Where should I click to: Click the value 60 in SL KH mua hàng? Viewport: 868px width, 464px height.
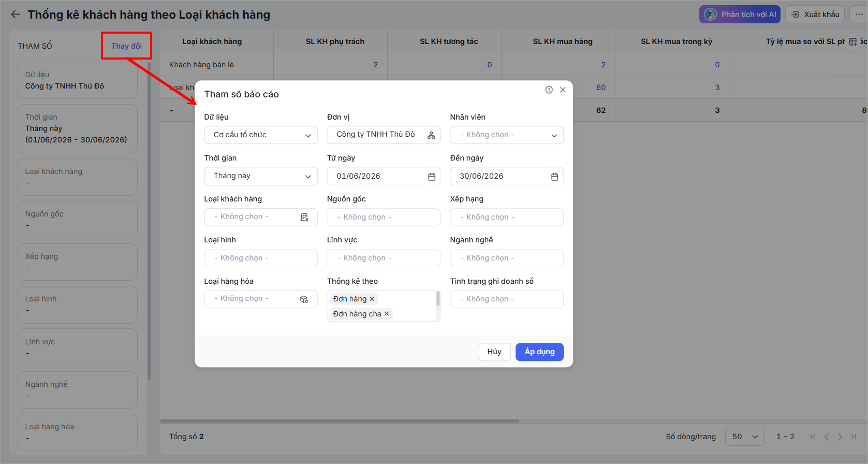pos(601,88)
